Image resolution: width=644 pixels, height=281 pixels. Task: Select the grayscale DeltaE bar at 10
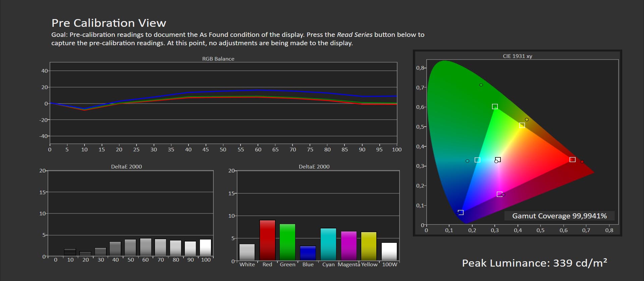tap(70, 252)
